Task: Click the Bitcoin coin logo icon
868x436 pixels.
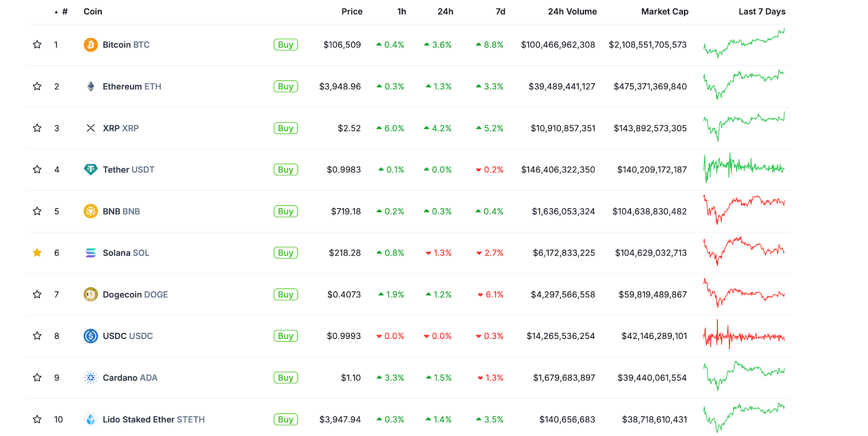Action: (x=91, y=45)
